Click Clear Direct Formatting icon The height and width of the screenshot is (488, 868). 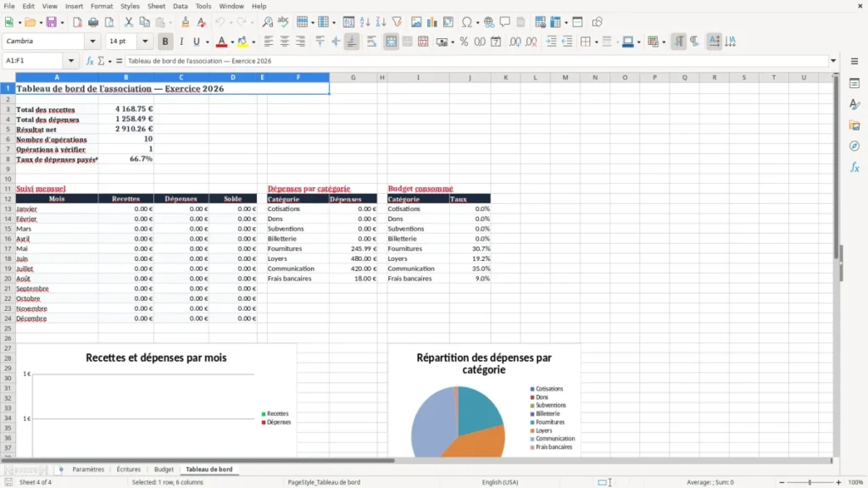point(202,22)
